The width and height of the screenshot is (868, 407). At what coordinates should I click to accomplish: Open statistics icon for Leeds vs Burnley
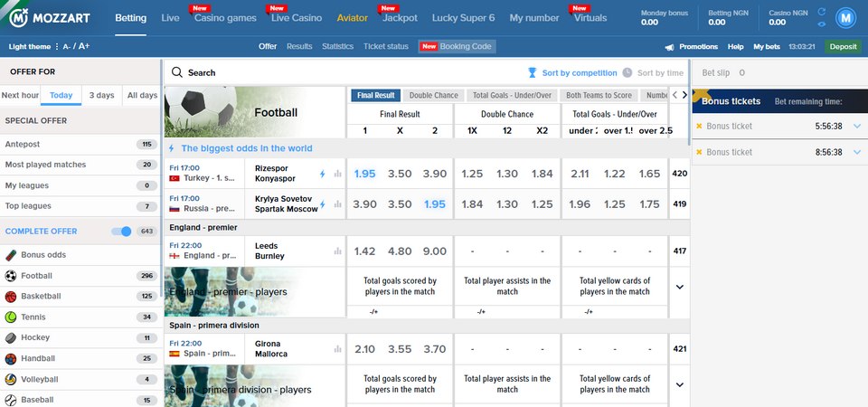(337, 251)
